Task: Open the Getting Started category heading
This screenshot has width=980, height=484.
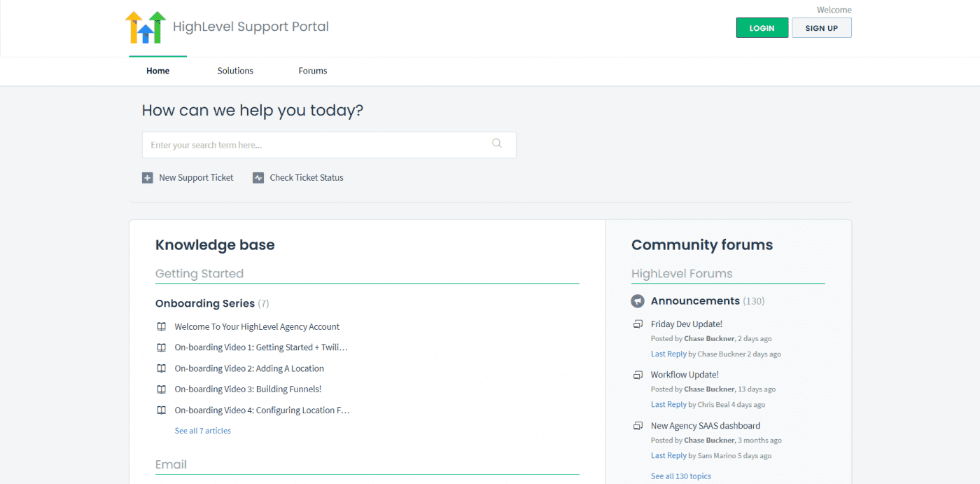Action: click(199, 274)
